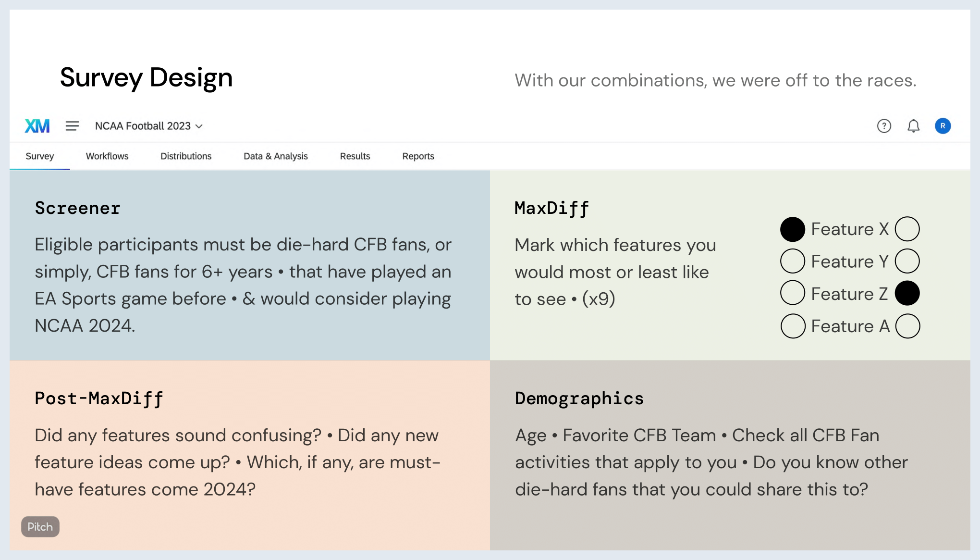Image resolution: width=980 pixels, height=560 pixels.
Task: Click the Reports menu item
Action: [x=418, y=156]
